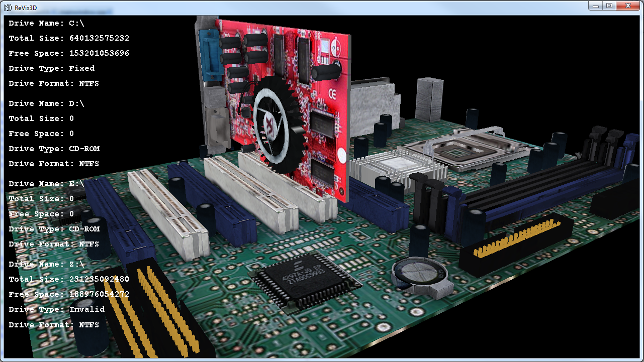Click 'Free Space: 188976054272'

click(x=69, y=294)
